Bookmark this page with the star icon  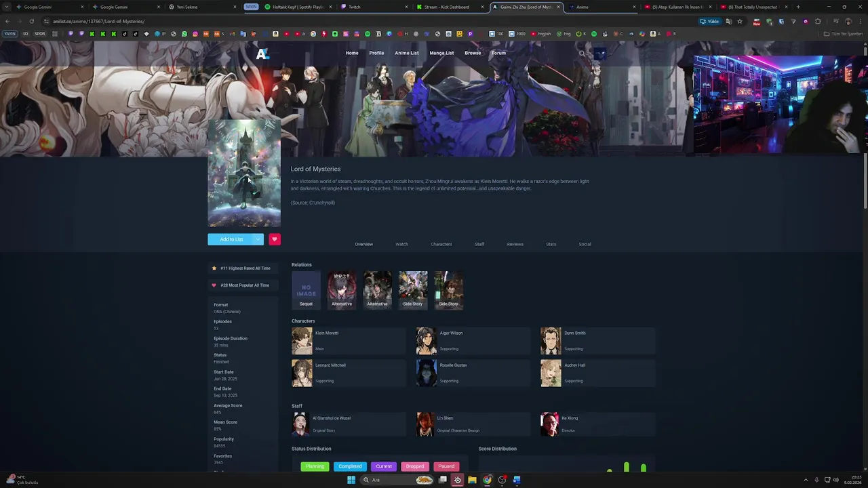pos(740,21)
